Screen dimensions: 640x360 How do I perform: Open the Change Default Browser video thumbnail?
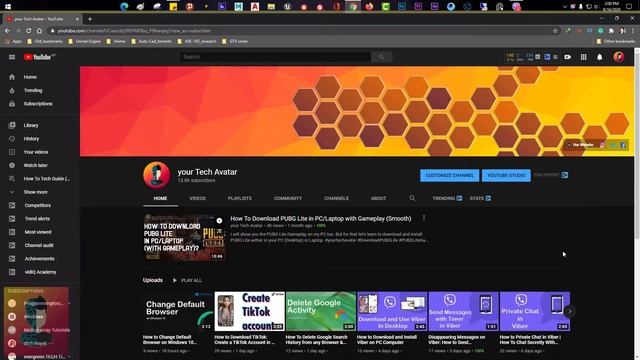click(x=178, y=311)
